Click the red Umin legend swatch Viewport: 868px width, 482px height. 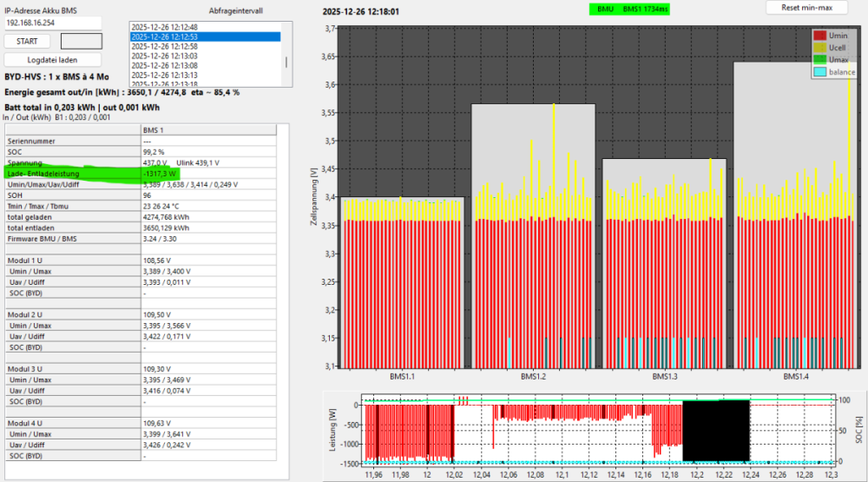tap(821, 35)
